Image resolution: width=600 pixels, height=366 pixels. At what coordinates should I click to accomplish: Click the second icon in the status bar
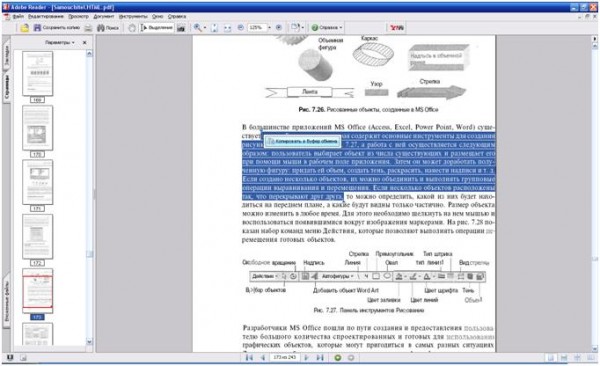click(x=23, y=358)
